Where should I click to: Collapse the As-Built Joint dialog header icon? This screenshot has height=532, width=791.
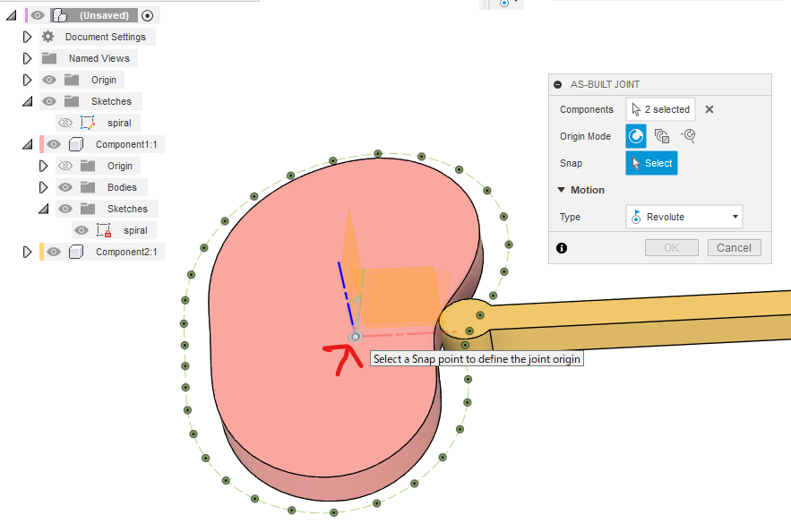coord(559,84)
